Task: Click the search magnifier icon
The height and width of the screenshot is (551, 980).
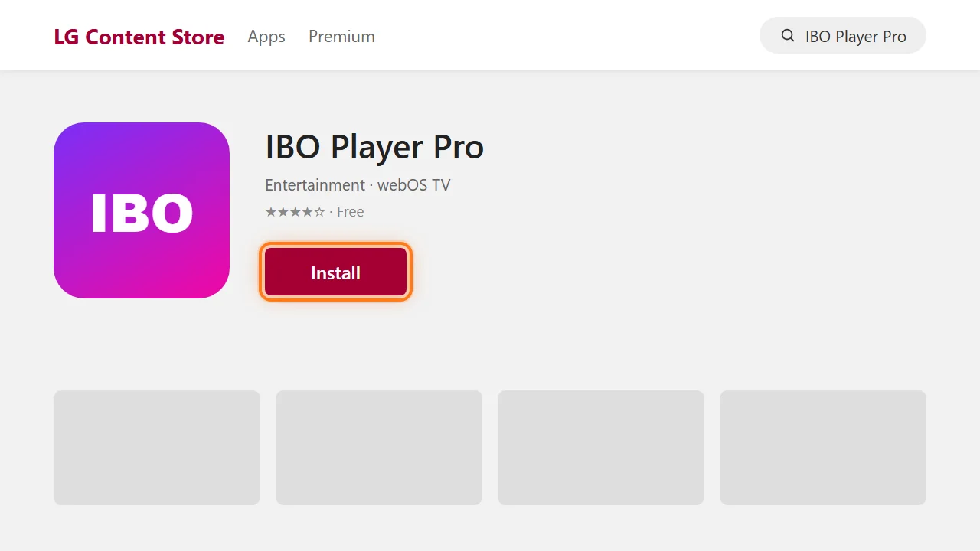Action: tap(787, 36)
